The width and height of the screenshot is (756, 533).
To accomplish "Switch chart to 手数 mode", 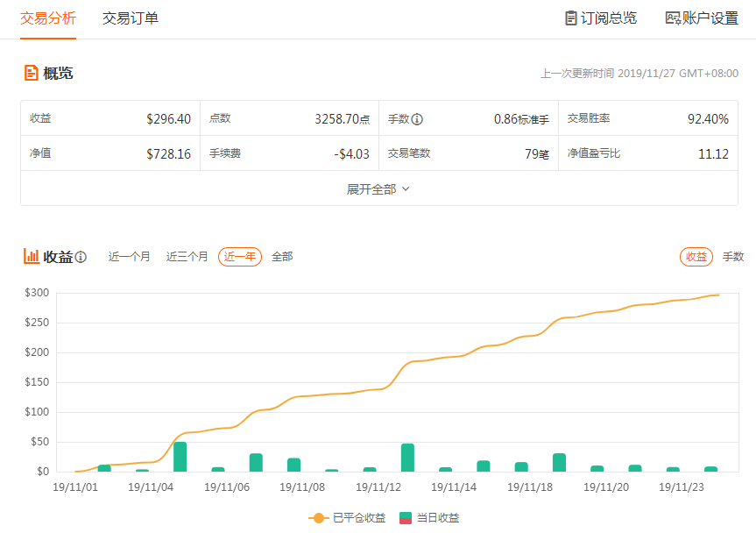I will click(x=733, y=257).
